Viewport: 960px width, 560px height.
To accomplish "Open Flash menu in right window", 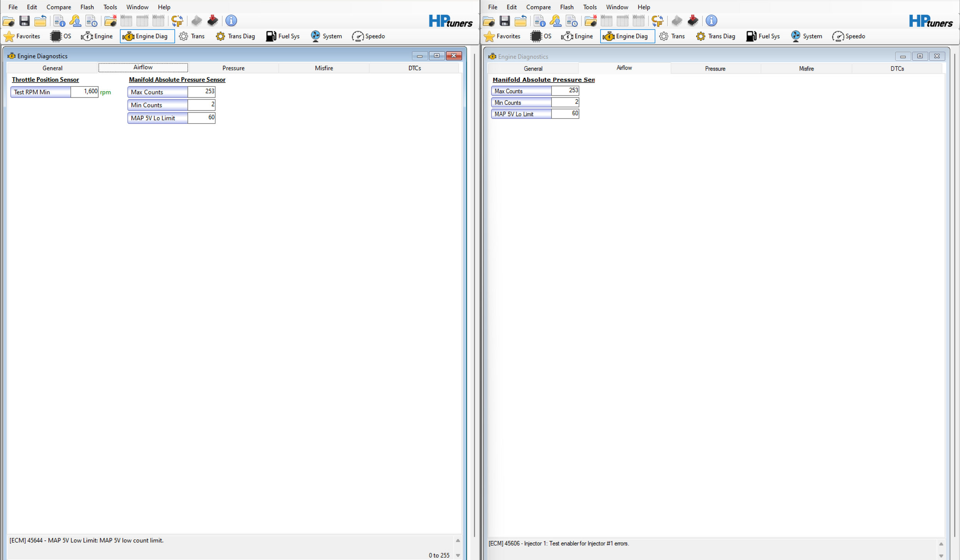I will (x=566, y=7).
